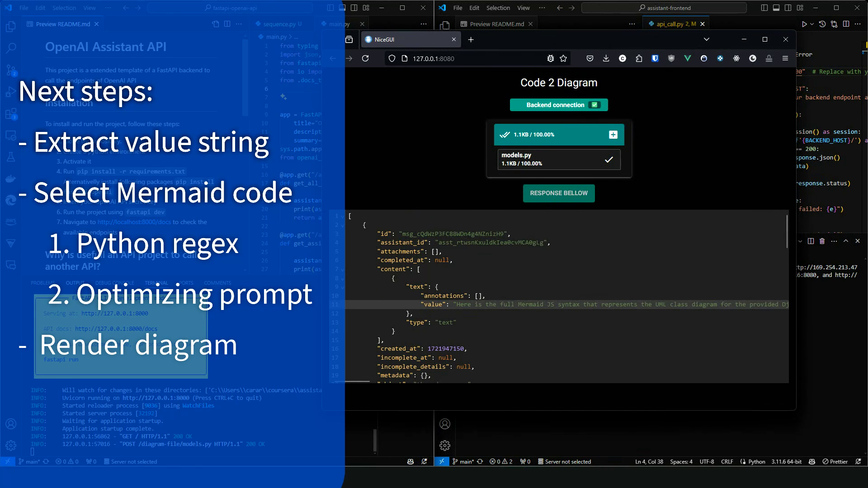This screenshot has height=488, width=868.
Task: Open the browser list all tabs chevron
Action: tap(707, 39)
